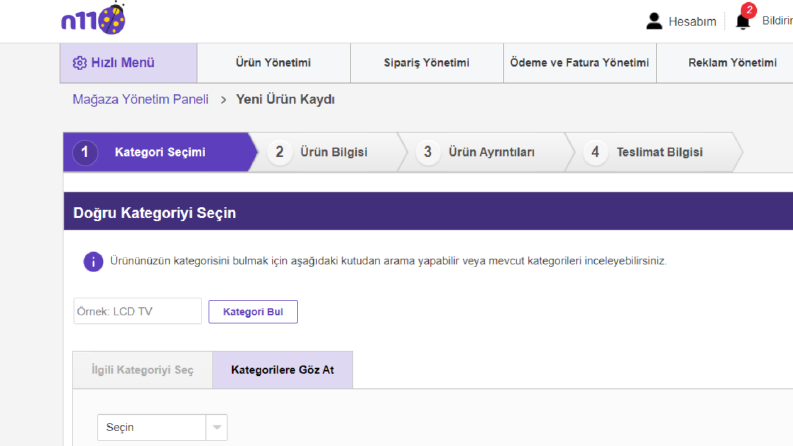Click the Kategori Bul button
Image resolution: width=793 pixels, height=446 pixels.
coord(253,311)
